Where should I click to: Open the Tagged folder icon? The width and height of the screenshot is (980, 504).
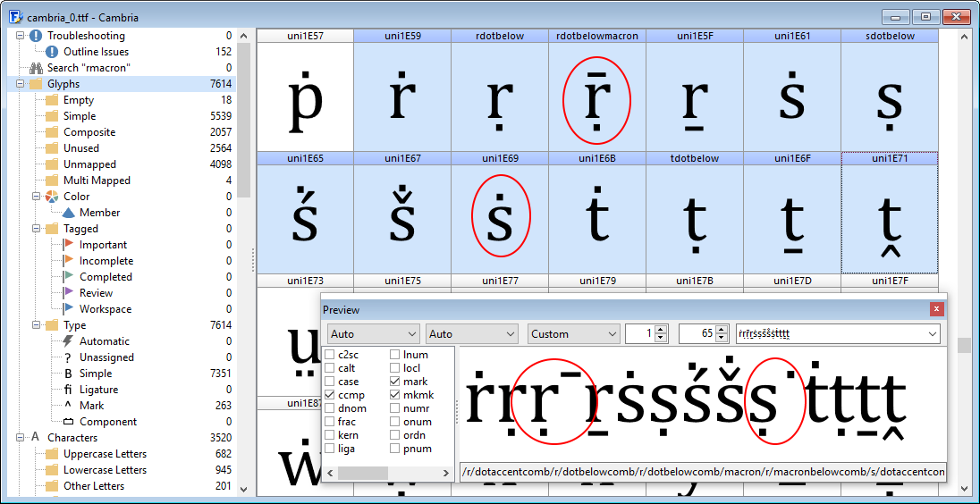[x=52, y=229]
